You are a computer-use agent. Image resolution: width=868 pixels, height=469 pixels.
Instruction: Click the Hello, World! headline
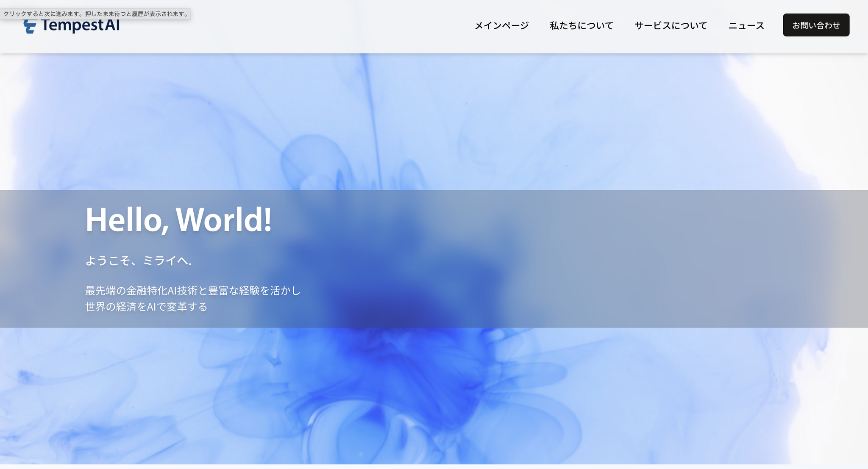(x=178, y=219)
